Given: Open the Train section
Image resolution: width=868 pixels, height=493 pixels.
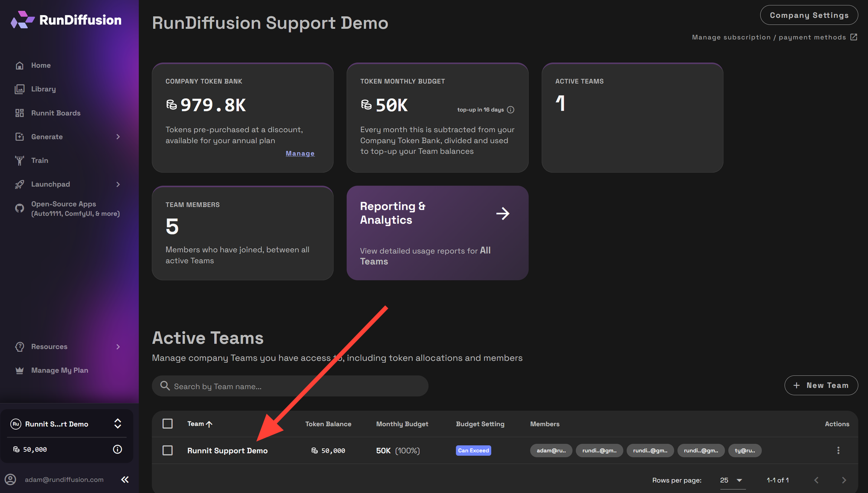Looking at the screenshot, I should pyautogui.click(x=39, y=160).
